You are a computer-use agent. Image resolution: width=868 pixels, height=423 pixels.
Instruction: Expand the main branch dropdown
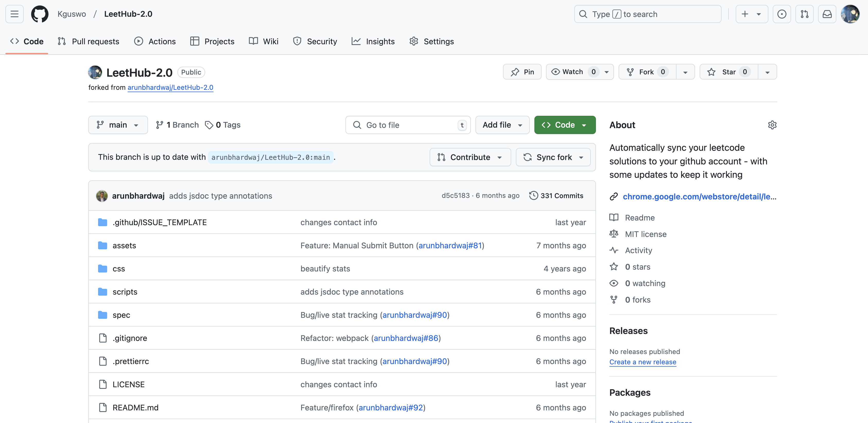coord(118,125)
